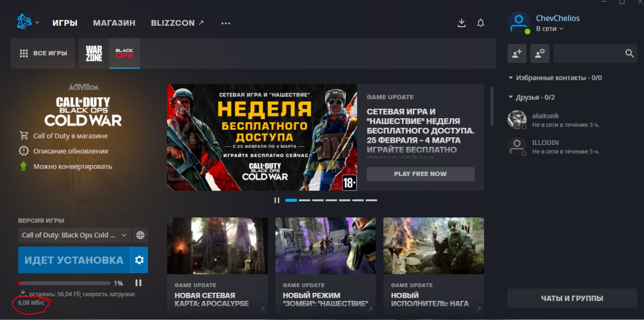Collapse the Друзья section
The width and height of the screenshot is (644, 320).
531,97
